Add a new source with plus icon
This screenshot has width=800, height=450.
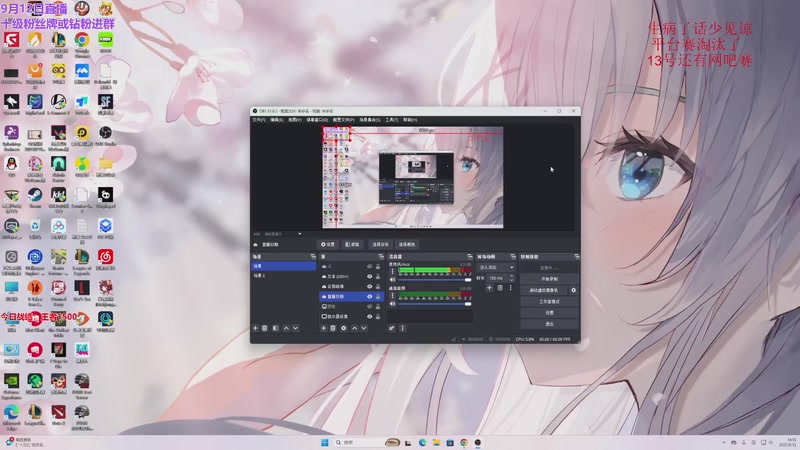coord(323,328)
